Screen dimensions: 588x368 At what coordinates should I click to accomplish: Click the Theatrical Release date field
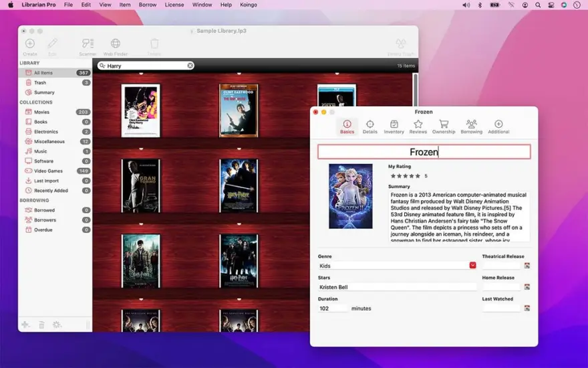[x=502, y=266]
